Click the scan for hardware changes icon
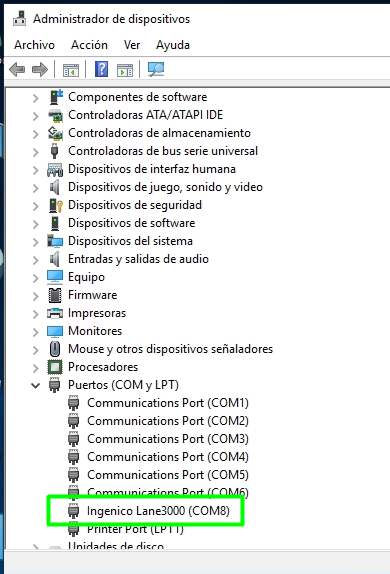The width and height of the screenshot is (390, 574). tap(156, 69)
